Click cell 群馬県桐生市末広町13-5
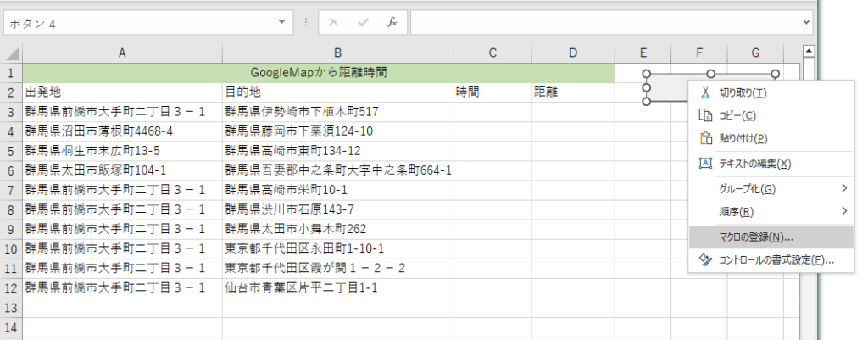 (x=122, y=151)
